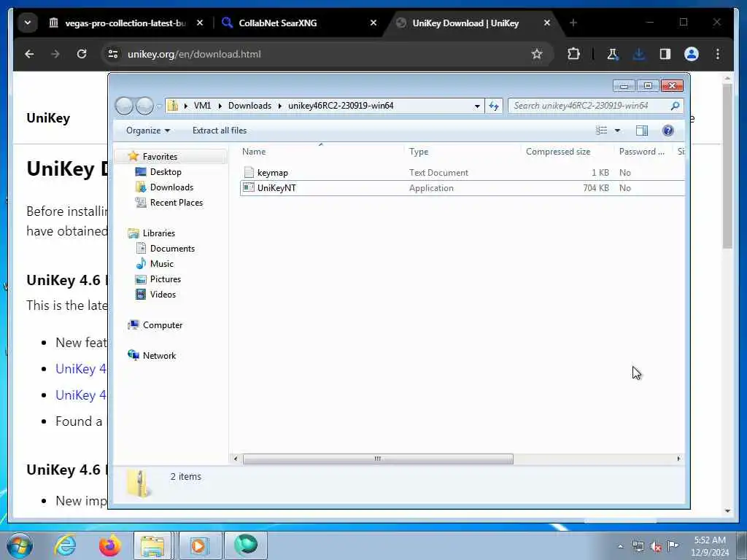Open the Chrome extensions puzzle icon
Viewport: 747px width, 560px height.
573,54
